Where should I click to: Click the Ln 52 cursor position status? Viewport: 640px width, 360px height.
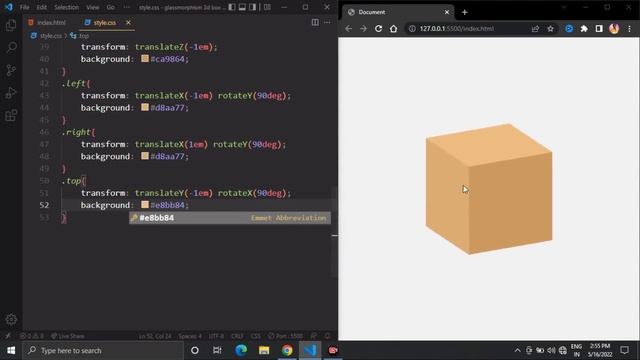155,336
